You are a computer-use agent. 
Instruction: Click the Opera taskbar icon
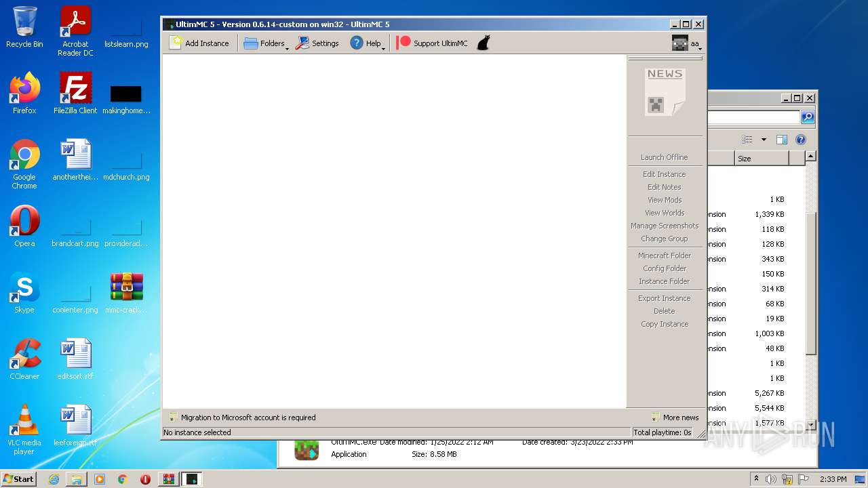pos(145,479)
